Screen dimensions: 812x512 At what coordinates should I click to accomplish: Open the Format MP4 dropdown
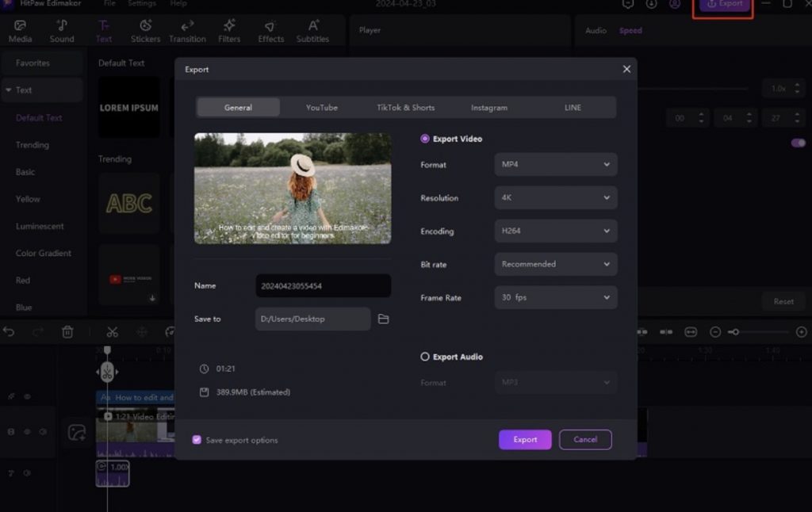(x=555, y=165)
